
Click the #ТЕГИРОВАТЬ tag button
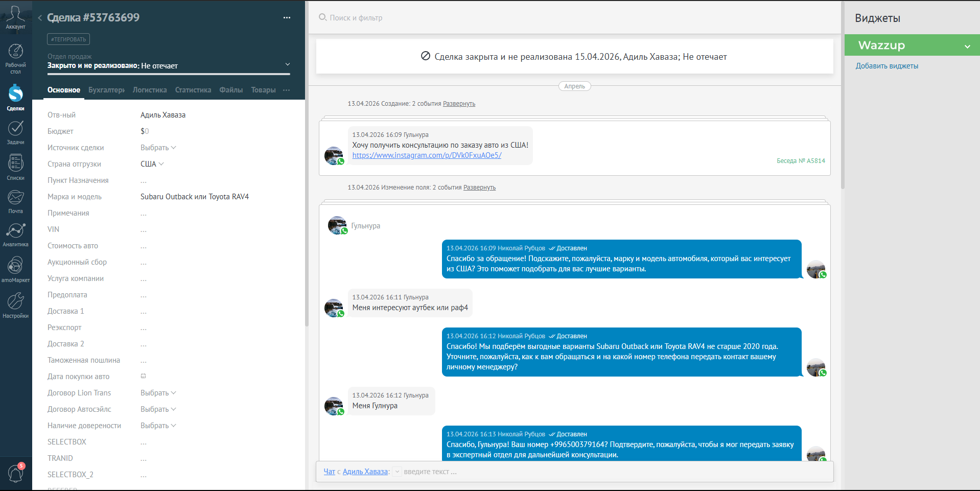pyautogui.click(x=68, y=39)
